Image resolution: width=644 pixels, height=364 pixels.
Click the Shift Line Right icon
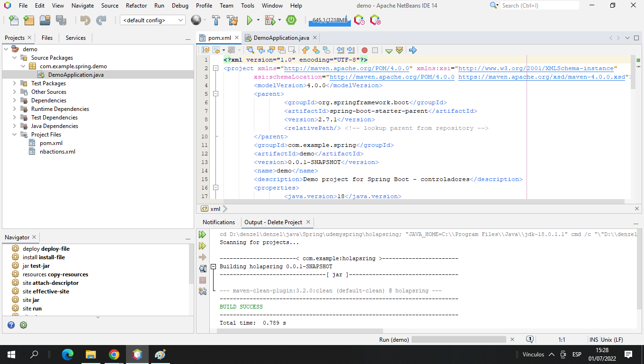click(350, 50)
